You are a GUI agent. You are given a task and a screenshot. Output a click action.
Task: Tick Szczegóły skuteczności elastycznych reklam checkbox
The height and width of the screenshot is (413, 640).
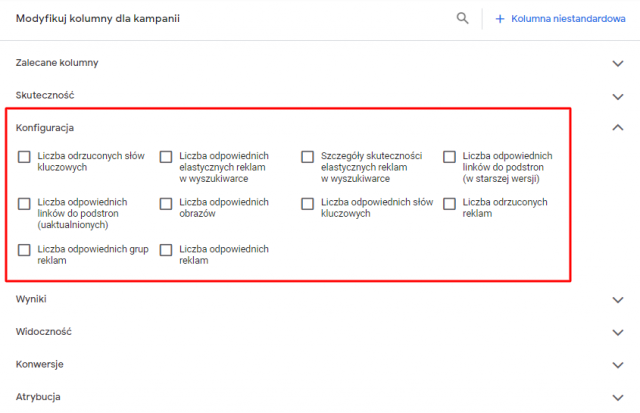307,157
